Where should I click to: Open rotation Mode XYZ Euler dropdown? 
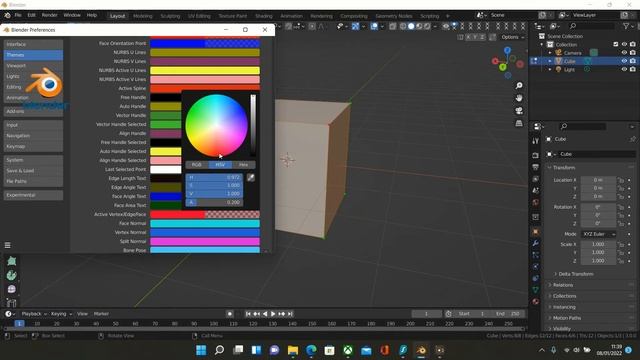coord(598,234)
